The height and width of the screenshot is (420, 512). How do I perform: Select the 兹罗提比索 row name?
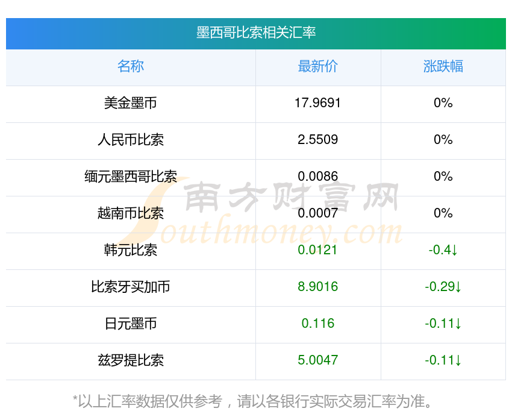point(131,360)
